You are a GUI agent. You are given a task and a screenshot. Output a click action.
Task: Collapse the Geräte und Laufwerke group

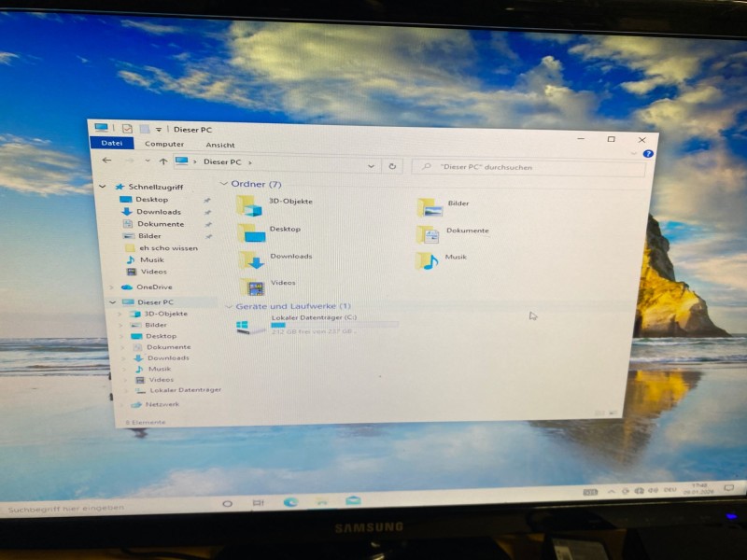point(228,306)
